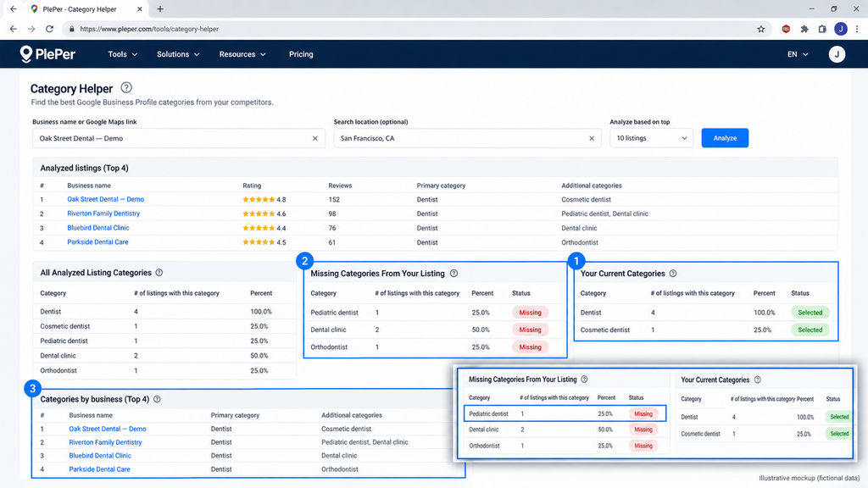Open the EN language selector
This screenshot has width=868, height=488.
coord(798,54)
